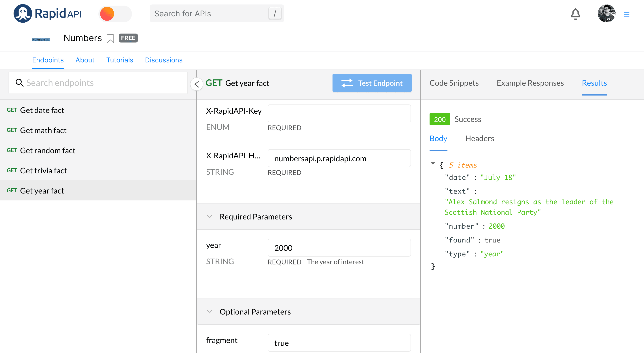Open the RapidAPI home logo
Viewport: 644px width, 353px height.
pyautogui.click(x=47, y=13)
